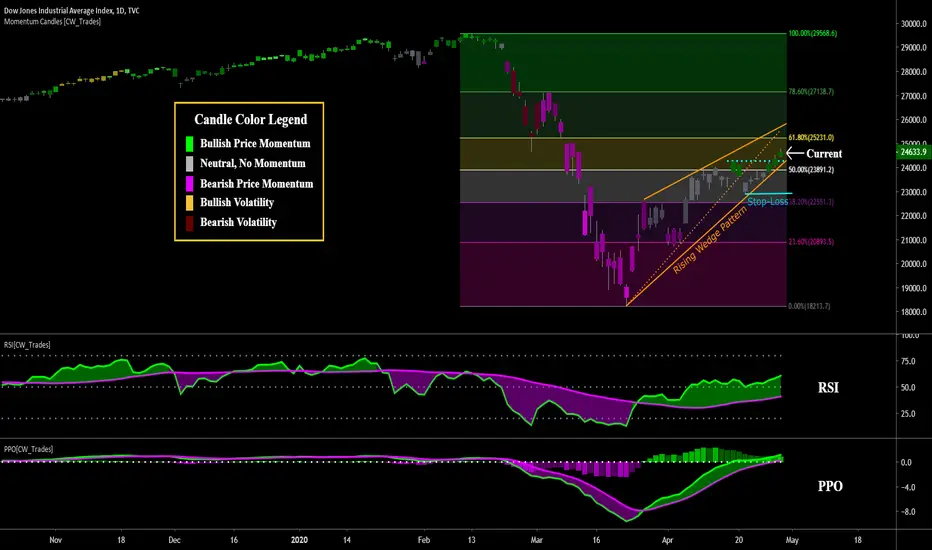Click 22000.0 on the price axis
The image size is (932, 550).
coord(914,216)
